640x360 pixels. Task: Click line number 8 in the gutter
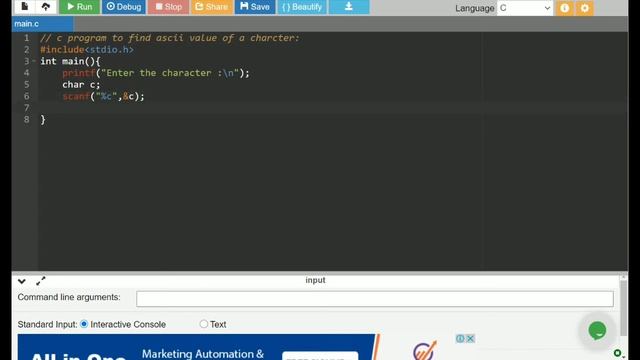point(27,120)
